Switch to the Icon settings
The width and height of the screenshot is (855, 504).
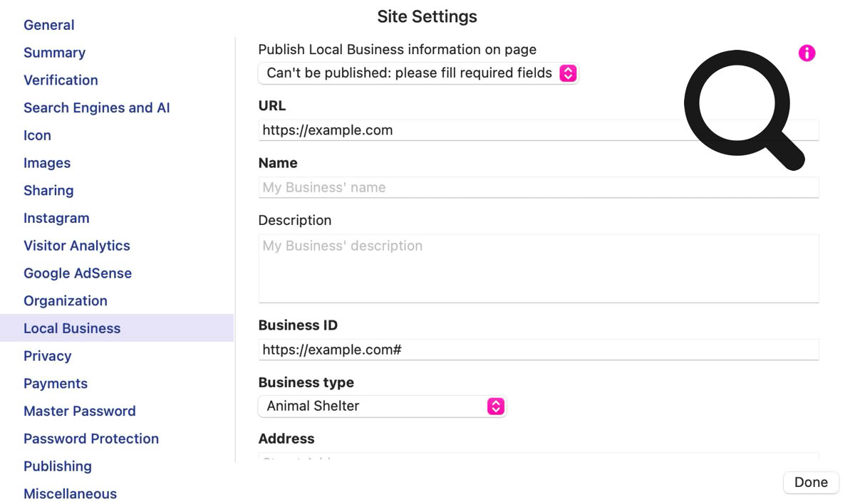point(37,135)
